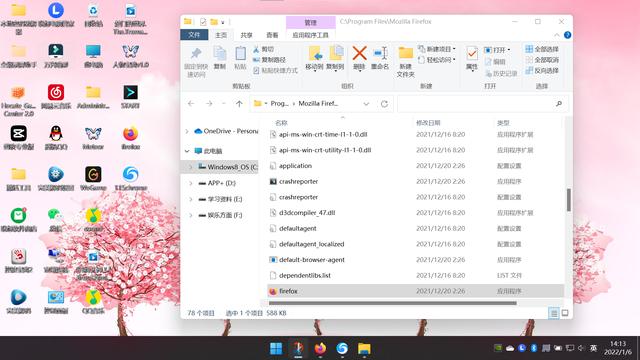Viewport: 640px width, 360px height.
Task: Click the horizontal scrollbar under file list
Action: click(393, 303)
